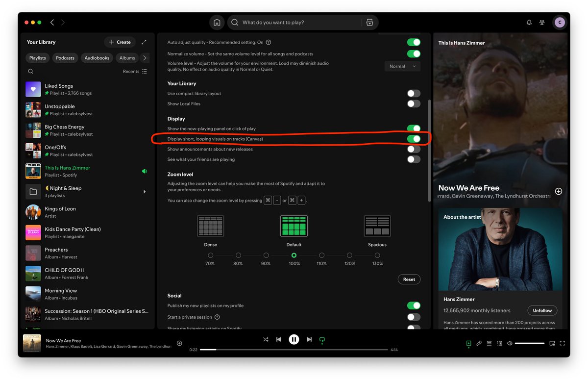The height and width of the screenshot is (381, 588).
Task: Expand the Night & Sleep folder
Action: 145,192
